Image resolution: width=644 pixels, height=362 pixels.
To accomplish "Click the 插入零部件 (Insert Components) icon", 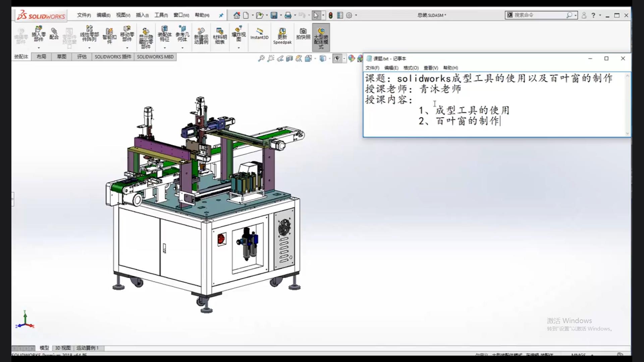I will point(39,34).
